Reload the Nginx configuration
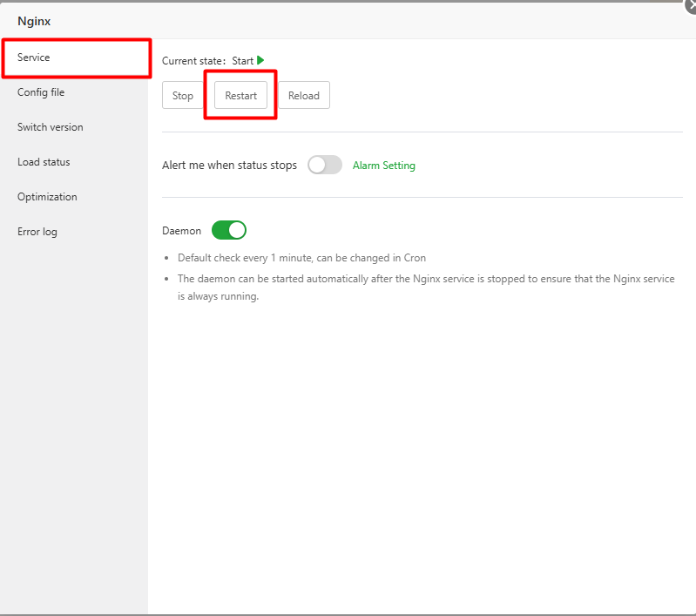The height and width of the screenshot is (616, 696). (x=304, y=95)
